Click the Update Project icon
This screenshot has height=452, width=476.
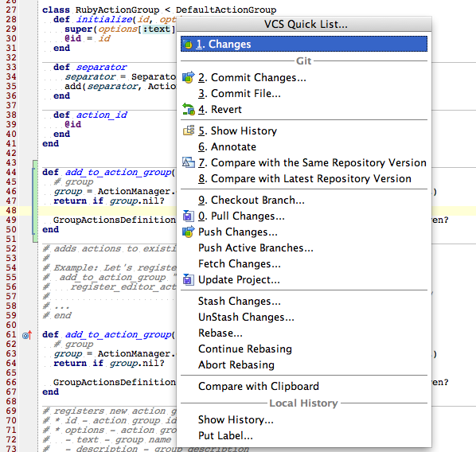188,279
